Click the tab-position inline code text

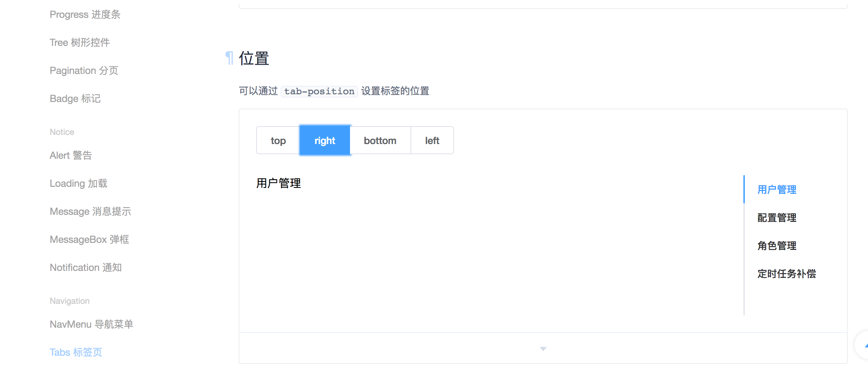319,91
